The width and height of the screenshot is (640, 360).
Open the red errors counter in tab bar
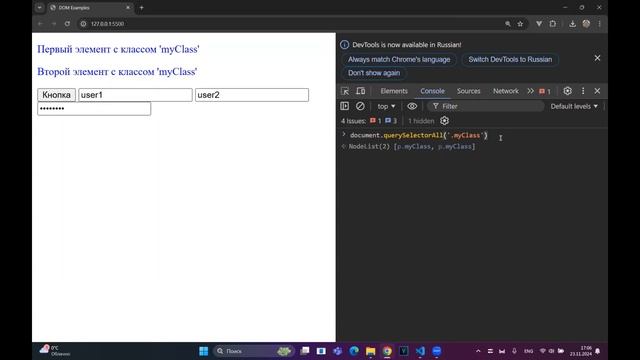545,91
